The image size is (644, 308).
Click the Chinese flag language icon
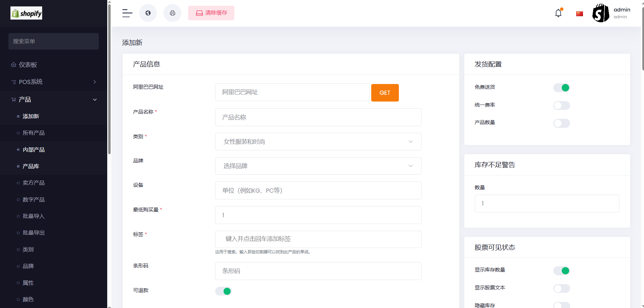tap(579, 14)
